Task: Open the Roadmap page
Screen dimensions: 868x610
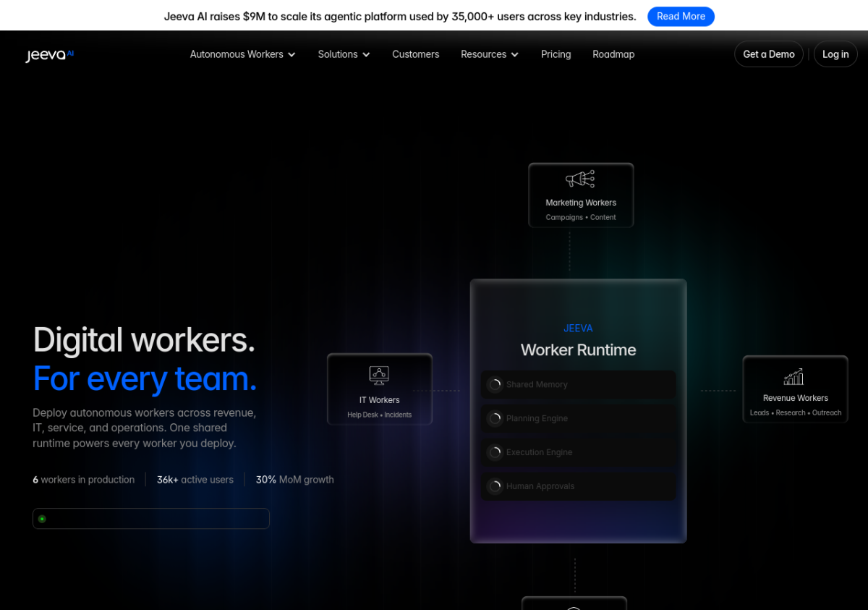Action: point(613,54)
